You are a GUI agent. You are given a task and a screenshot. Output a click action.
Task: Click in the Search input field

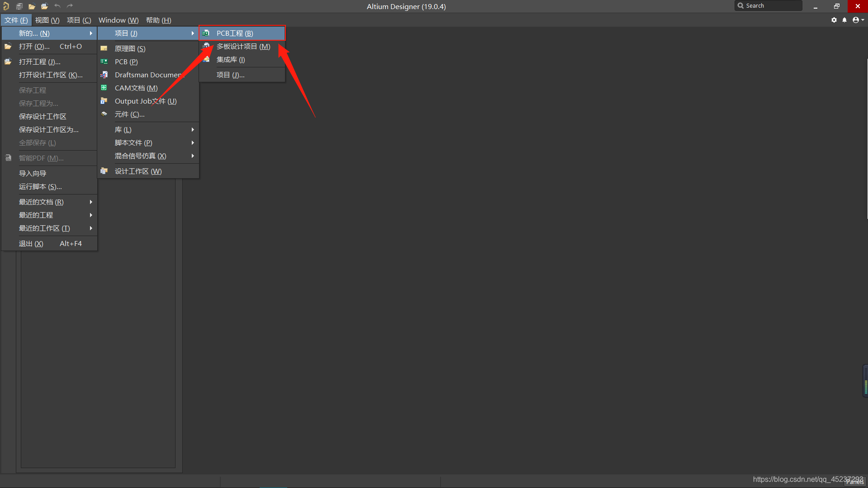coord(772,6)
